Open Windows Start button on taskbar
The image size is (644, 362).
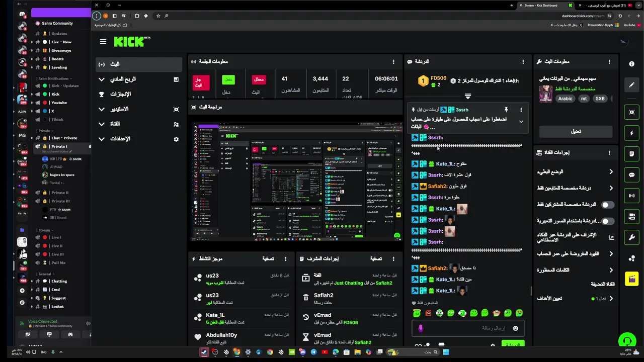click(446, 352)
